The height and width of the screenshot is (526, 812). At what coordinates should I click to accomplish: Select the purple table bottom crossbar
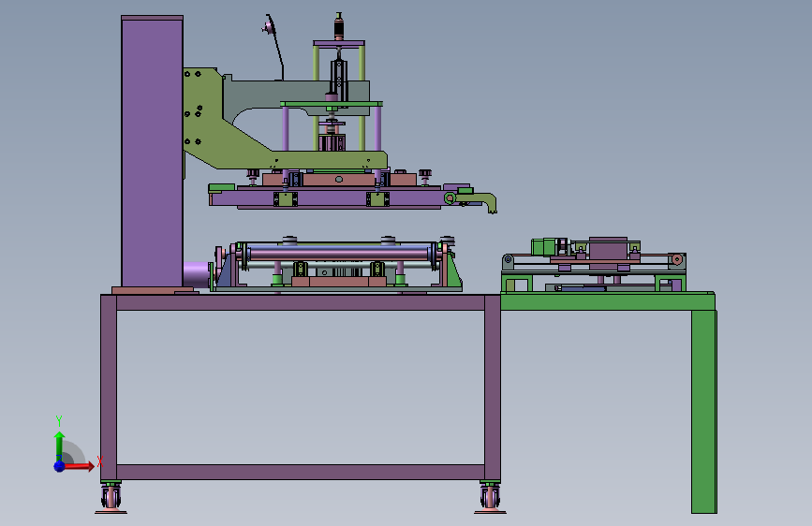click(x=301, y=472)
